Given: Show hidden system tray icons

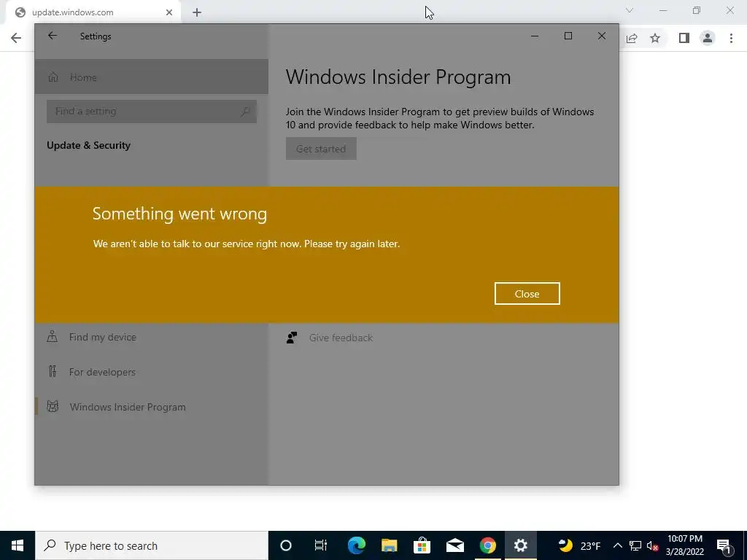Looking at the screenshot, I should click(618, 545).
